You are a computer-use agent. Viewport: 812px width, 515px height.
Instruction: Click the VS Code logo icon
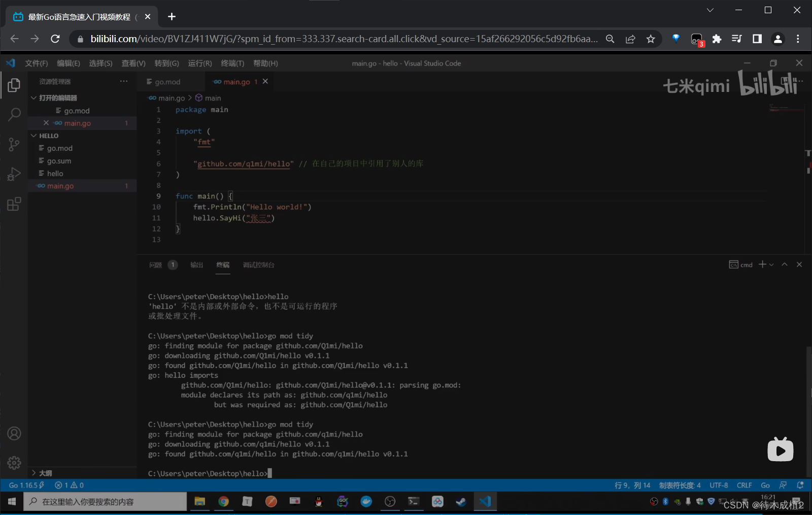tap(11, 63)
